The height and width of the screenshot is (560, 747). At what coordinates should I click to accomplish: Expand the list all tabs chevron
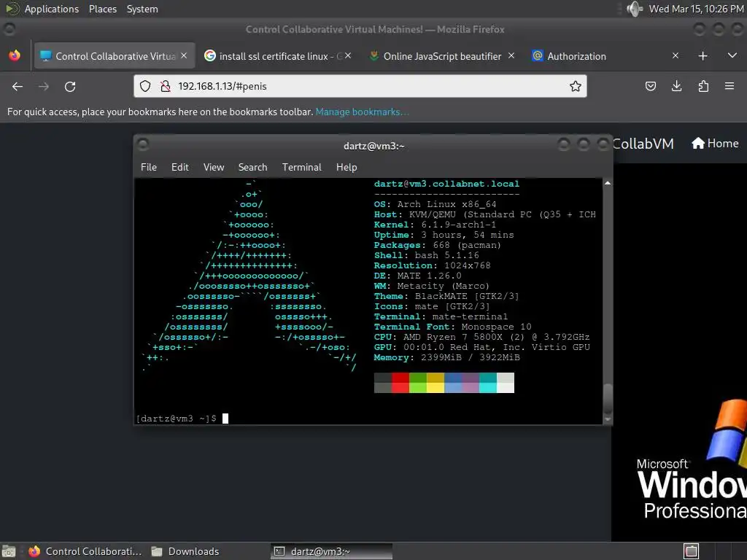pos(732,55)
